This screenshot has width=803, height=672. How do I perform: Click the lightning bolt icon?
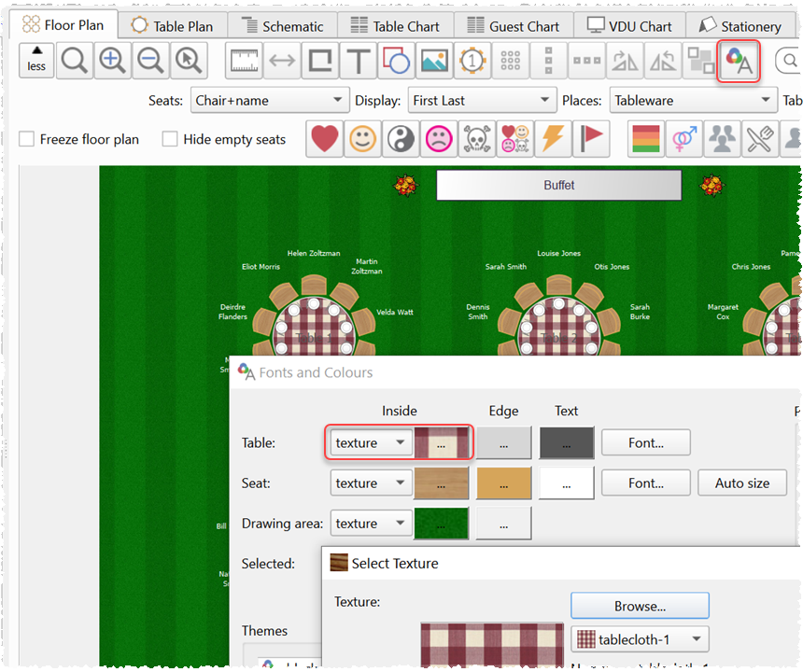click(552, 139)
